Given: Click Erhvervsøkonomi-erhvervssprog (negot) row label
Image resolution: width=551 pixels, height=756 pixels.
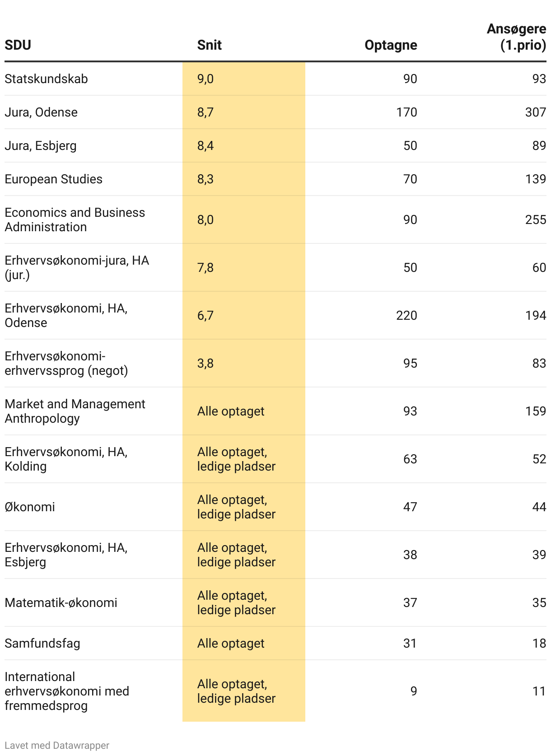Looking at the screenshot, I should coord(66,363).
